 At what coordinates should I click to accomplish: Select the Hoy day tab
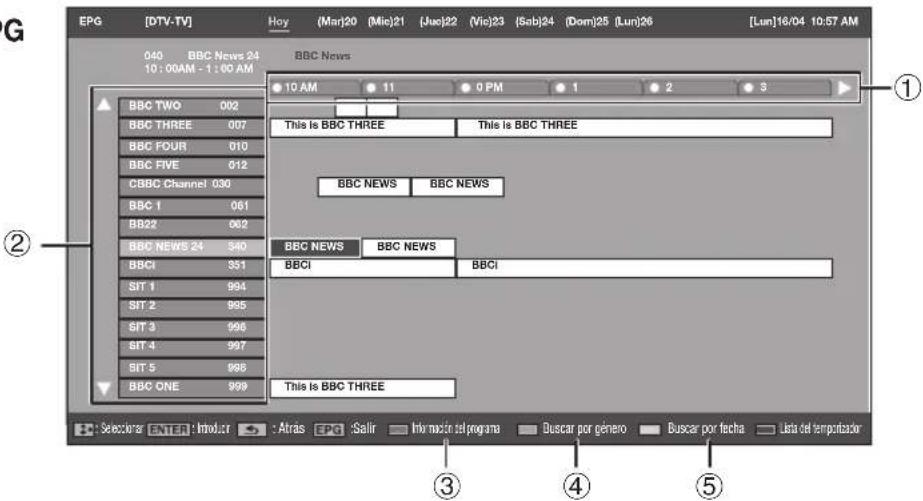pos(278,22)
